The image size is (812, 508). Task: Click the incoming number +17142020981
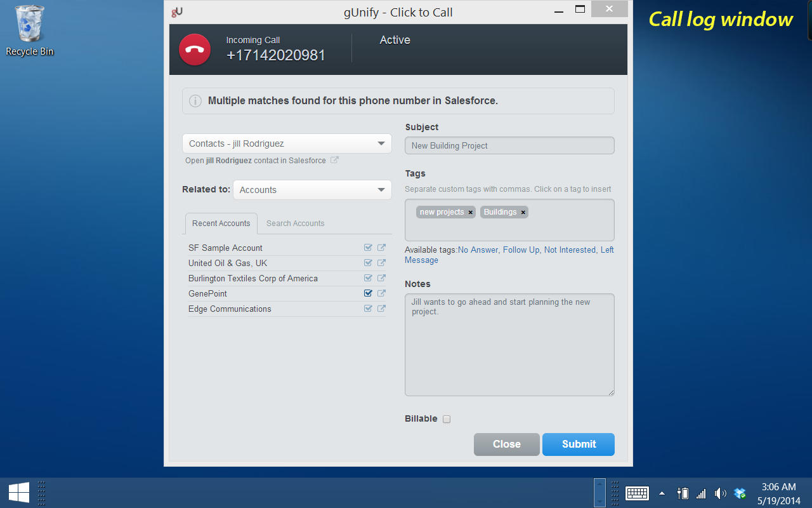(276, 55)
